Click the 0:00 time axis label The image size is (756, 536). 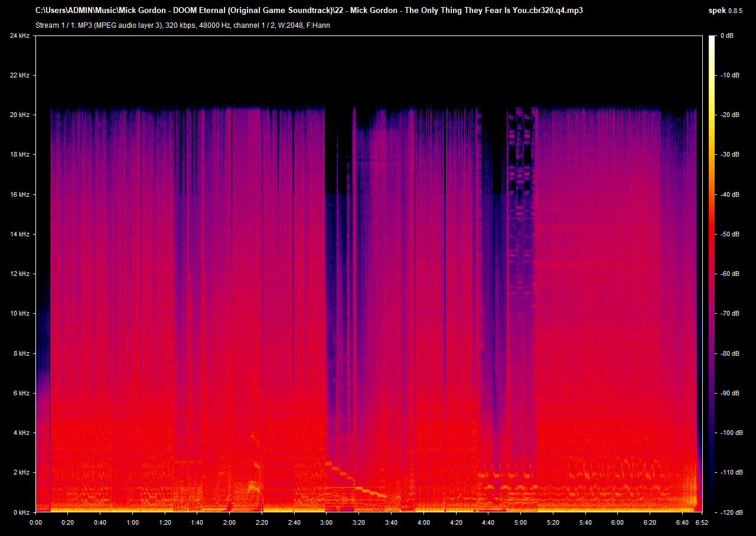(35, 523)
